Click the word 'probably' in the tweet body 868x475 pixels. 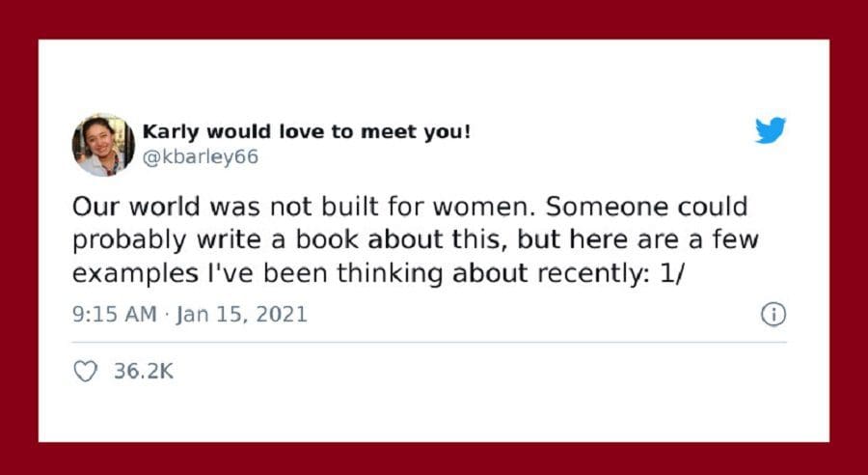coord(129,241)
